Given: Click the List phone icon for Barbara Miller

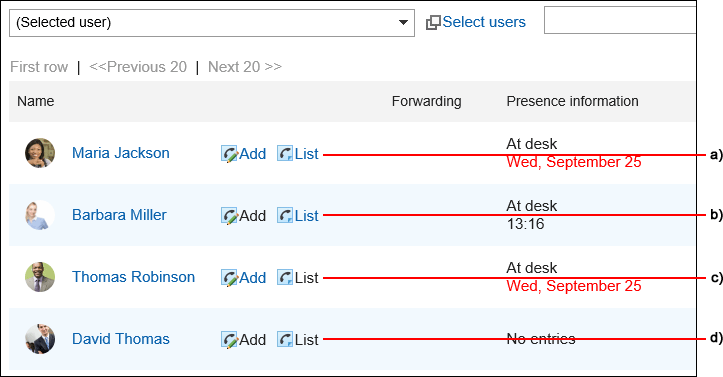Looking at the screenshot, I should (285, 215).
